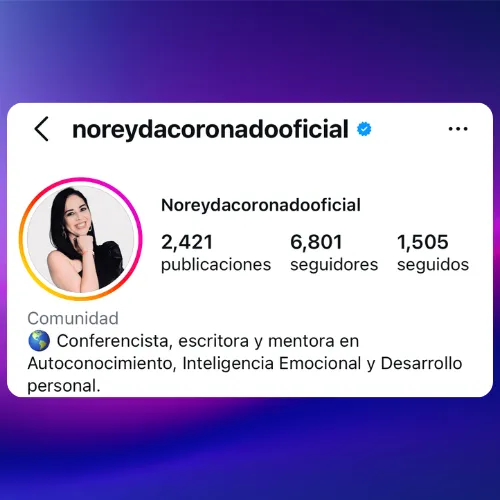This screenshot has height=500, width=500.
Task: Open the 2,421 posts count
Action: coord(187,242)
